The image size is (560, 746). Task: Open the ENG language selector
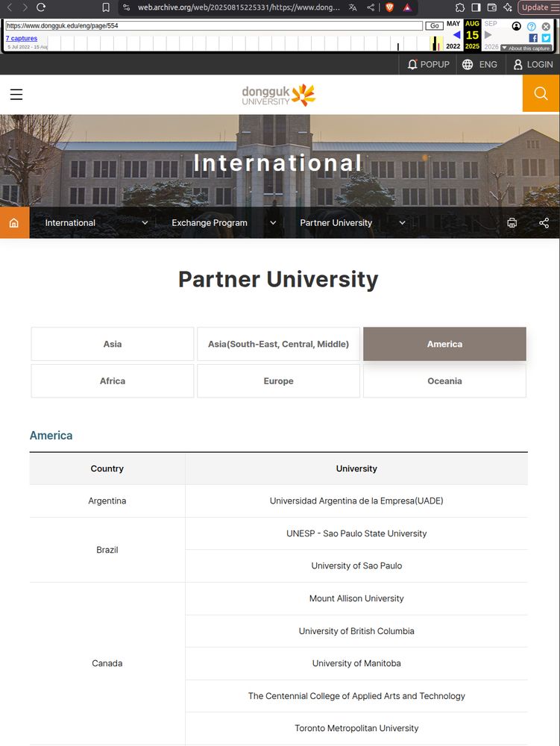[479, 64]
